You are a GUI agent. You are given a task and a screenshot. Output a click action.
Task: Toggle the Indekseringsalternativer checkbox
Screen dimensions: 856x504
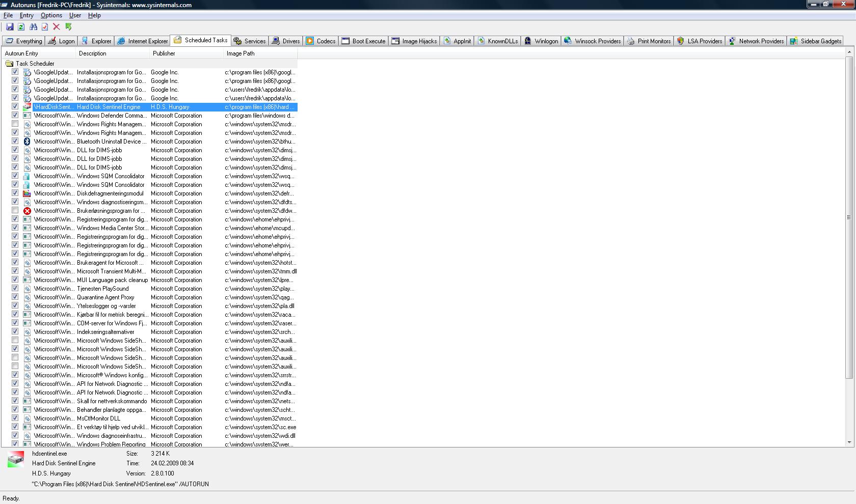[15, 332]
